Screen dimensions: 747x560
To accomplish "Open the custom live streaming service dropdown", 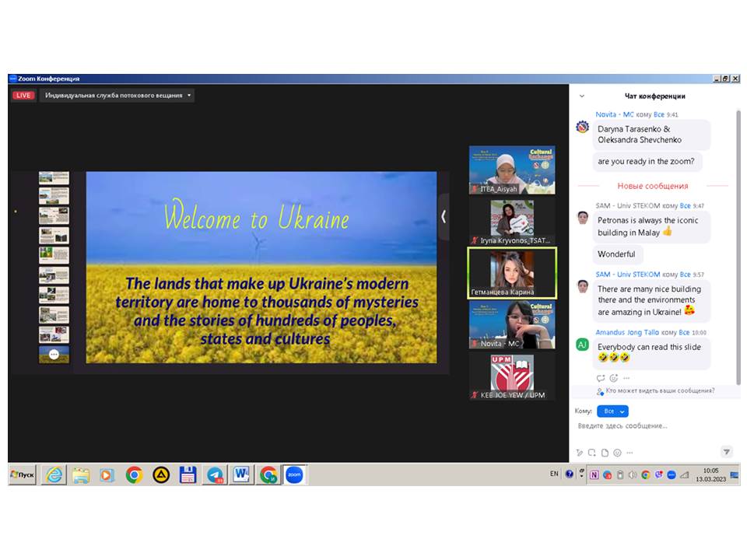I will [x=117, y=95].
